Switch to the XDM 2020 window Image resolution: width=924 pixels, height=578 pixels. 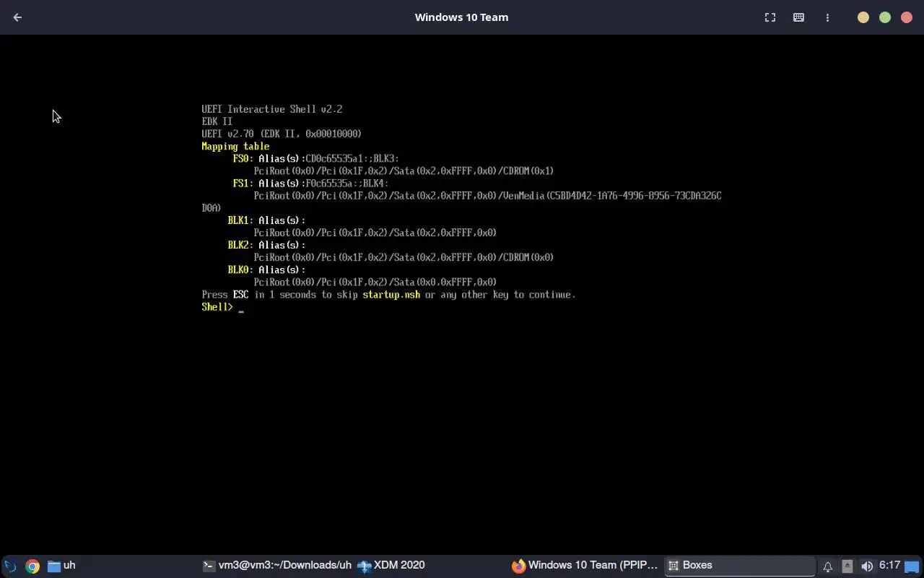tap(392, 566)
